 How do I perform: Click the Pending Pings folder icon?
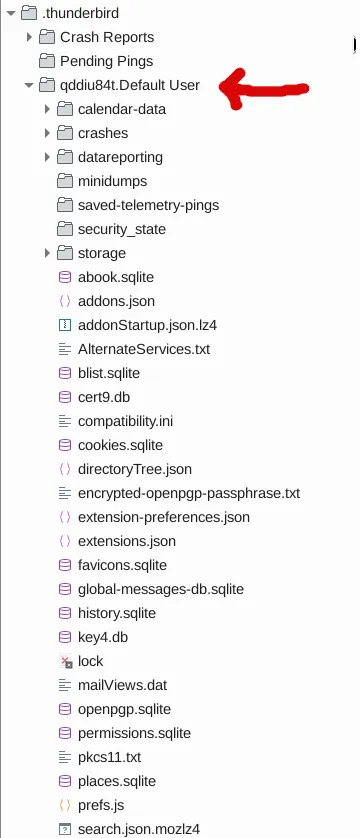[47, 61]
